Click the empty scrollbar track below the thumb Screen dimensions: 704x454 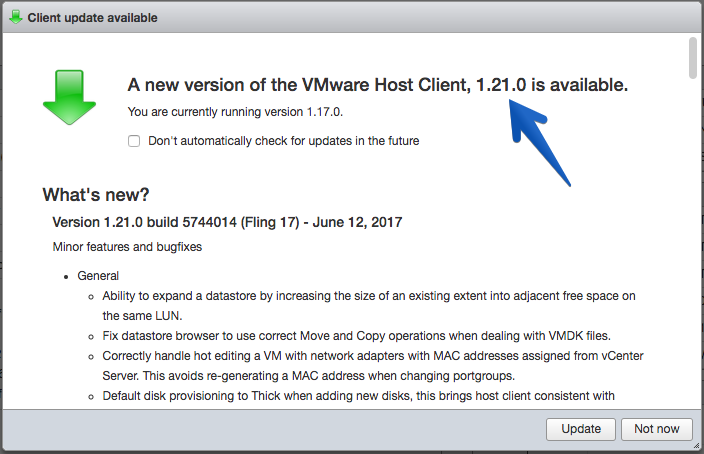(693, 242)
